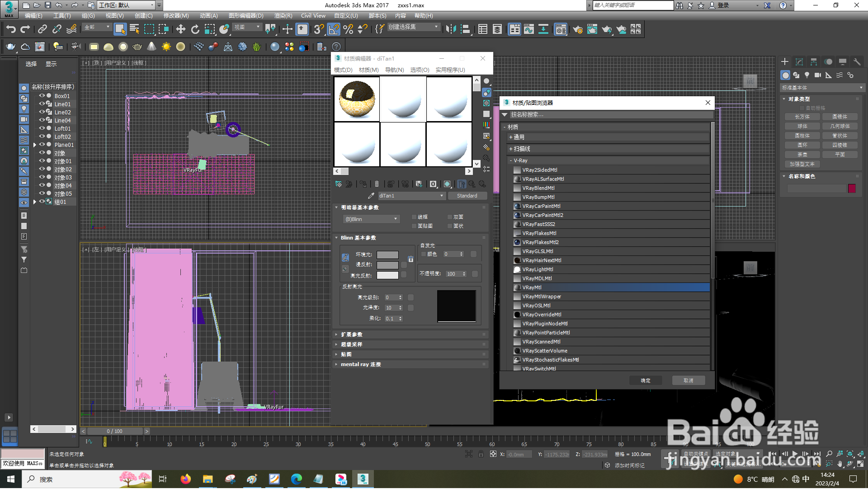Viewport: 868px width, 489px height.
Task: Select the Select and Move tool
Action: tap(181, 29)
